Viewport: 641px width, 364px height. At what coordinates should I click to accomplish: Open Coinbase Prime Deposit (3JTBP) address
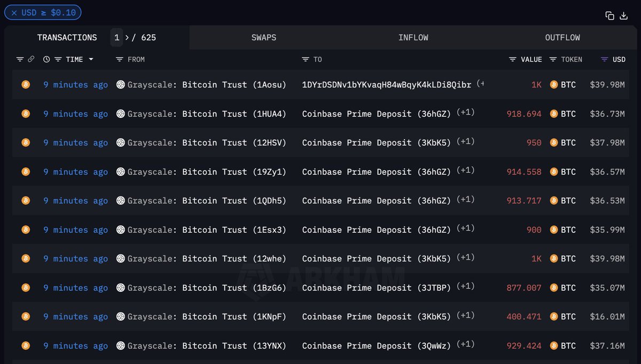[x=377, y=288]
